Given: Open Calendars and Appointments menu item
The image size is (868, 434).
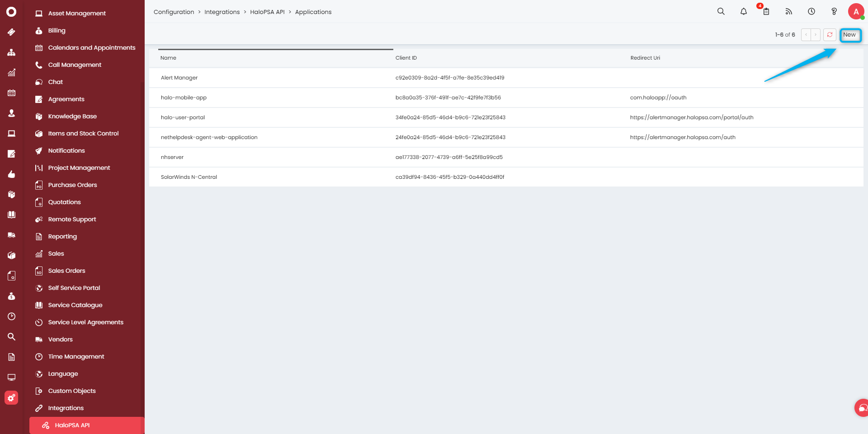Looking at the screenshot, I should pos(92,48).
